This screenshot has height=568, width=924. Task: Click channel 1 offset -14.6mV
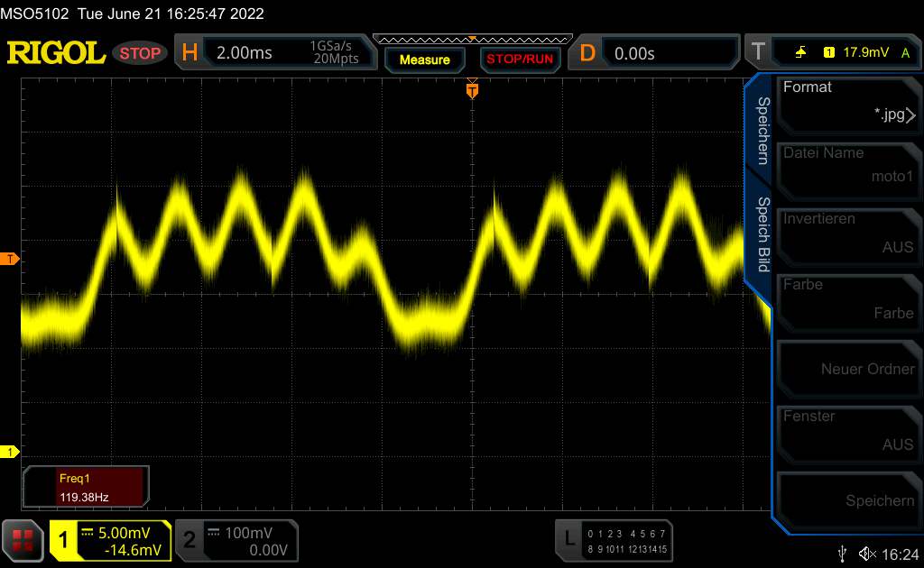coord(133,550)
